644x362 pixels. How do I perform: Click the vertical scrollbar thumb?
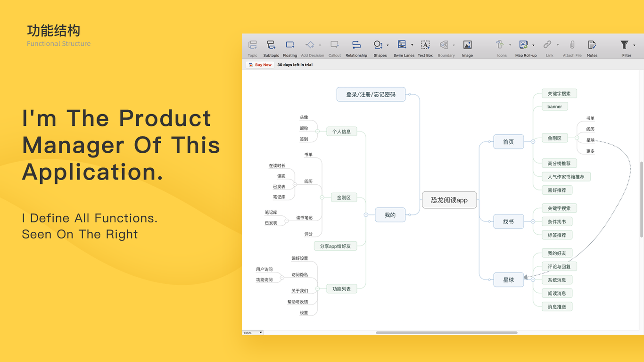pos(641,199)
